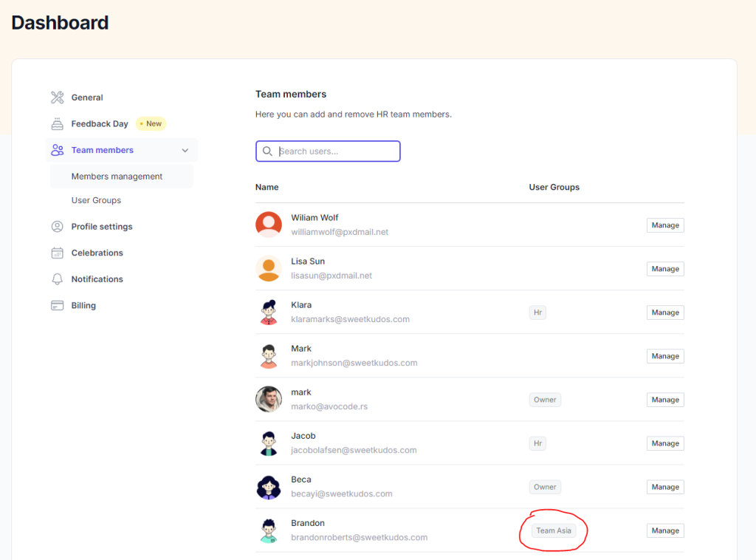This screenshot has height=560, width=756.
Task: Collapse the Team members chevron
Action: pyautogui.click(x=185, y=151)
